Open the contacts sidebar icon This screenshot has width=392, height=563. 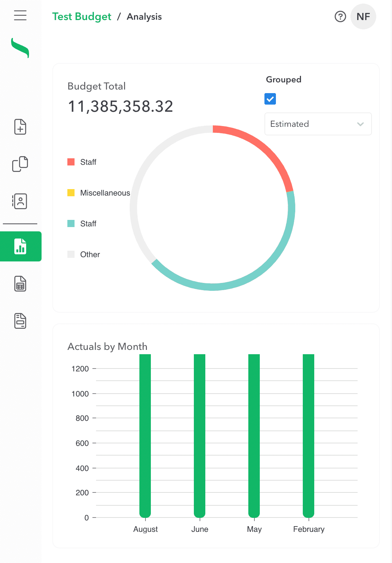click(20, 201)
